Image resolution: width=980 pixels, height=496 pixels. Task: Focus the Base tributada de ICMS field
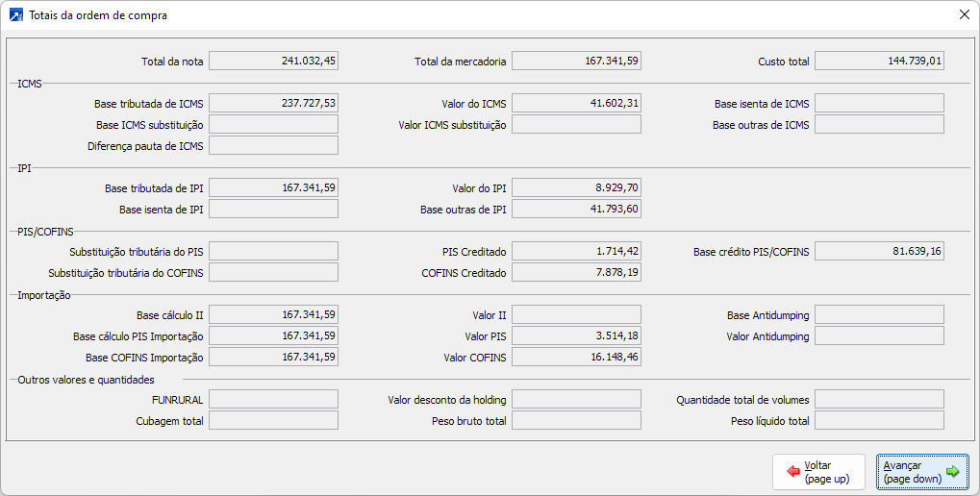(x=273, y=103)
